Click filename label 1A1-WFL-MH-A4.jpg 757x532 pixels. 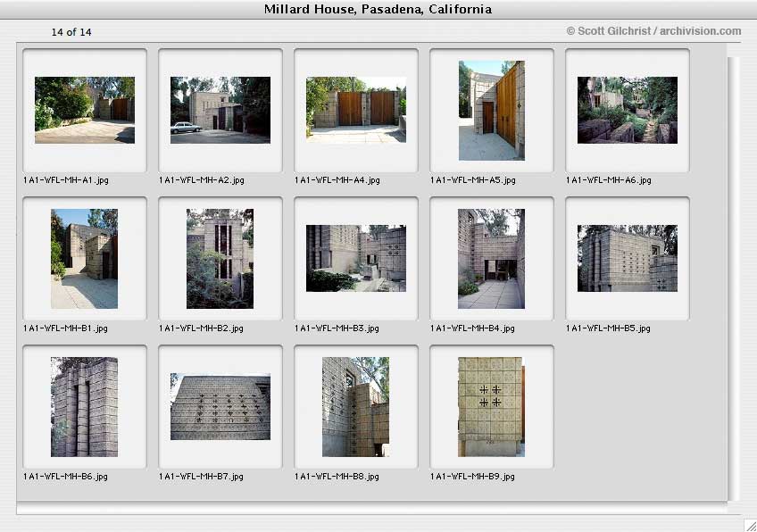tap(337, 180)
